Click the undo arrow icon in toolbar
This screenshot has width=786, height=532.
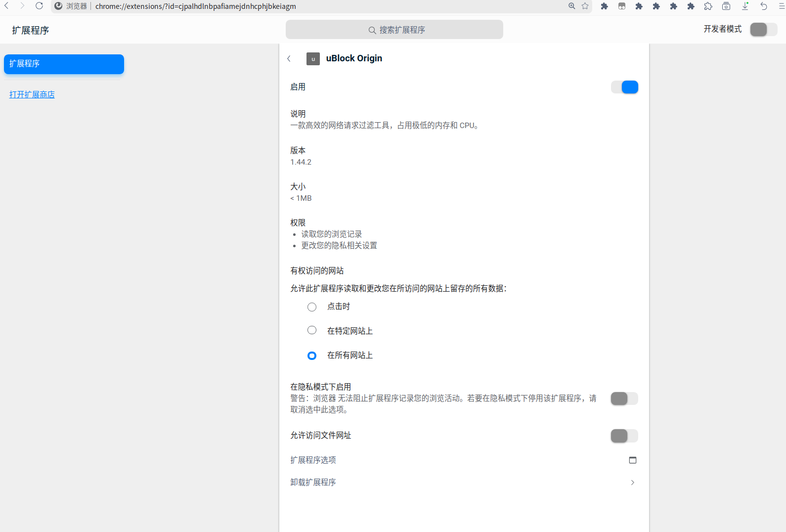click(764, 6)
